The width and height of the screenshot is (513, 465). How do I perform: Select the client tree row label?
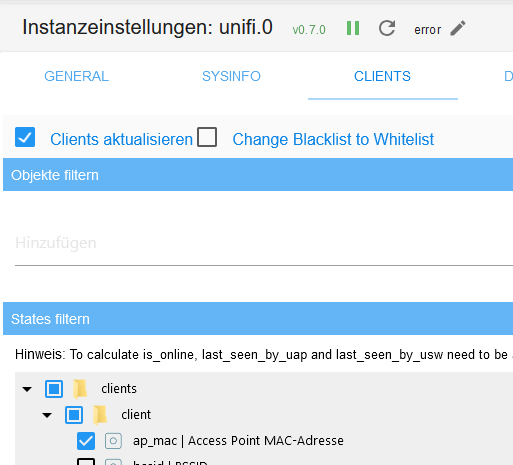pos(136,415)
